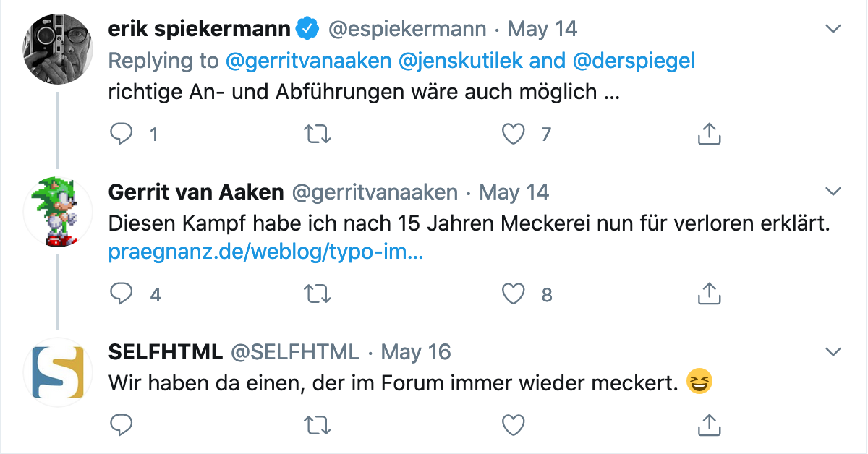The width and height of the screenshot is (868, 454).
Task: Open the praegnanz.de weblog link
Action: tap(265, 253)
